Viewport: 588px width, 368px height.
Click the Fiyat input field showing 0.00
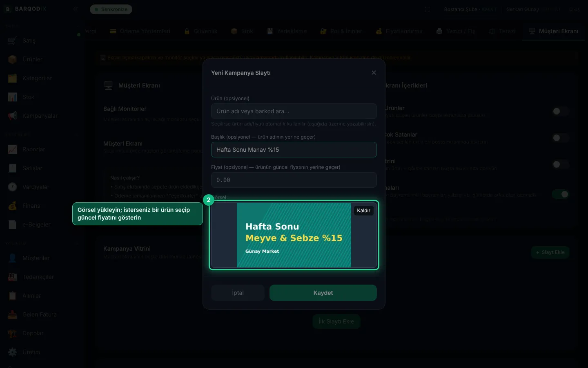(294, 180)
